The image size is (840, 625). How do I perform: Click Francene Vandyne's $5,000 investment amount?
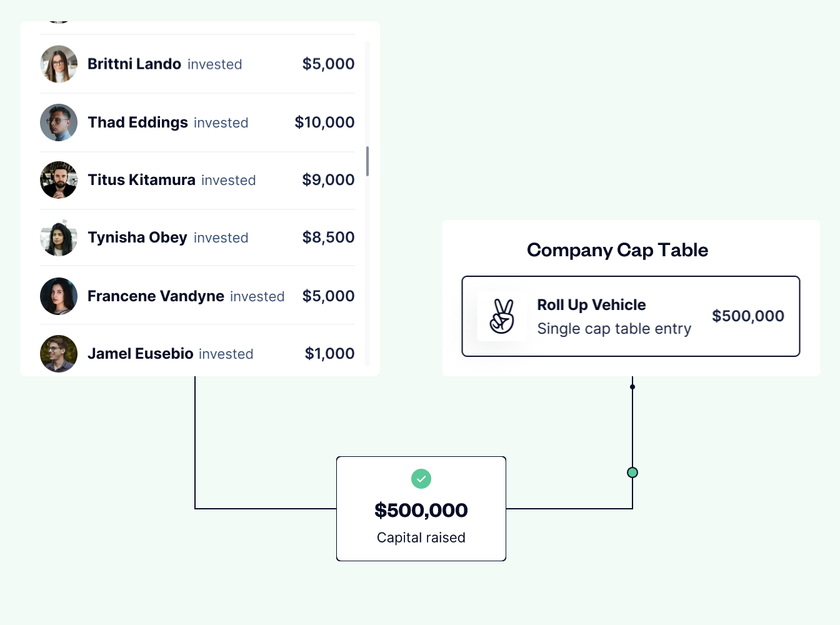pos(328,296)
